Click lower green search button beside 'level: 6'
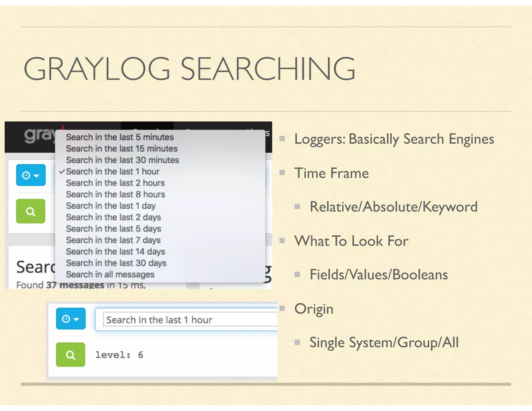 click(x=70, y=355)
